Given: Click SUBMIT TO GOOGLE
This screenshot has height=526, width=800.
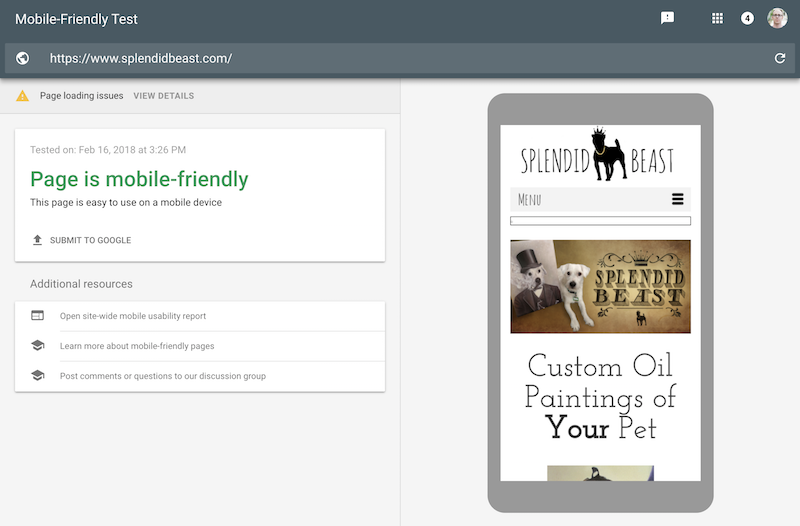Looking at the screenshot, I should point(90,240).
